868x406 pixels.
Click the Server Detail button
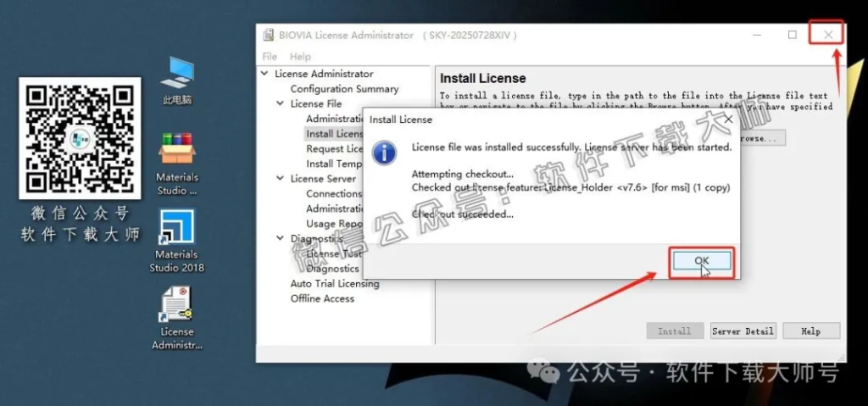(x=743, y=331)
